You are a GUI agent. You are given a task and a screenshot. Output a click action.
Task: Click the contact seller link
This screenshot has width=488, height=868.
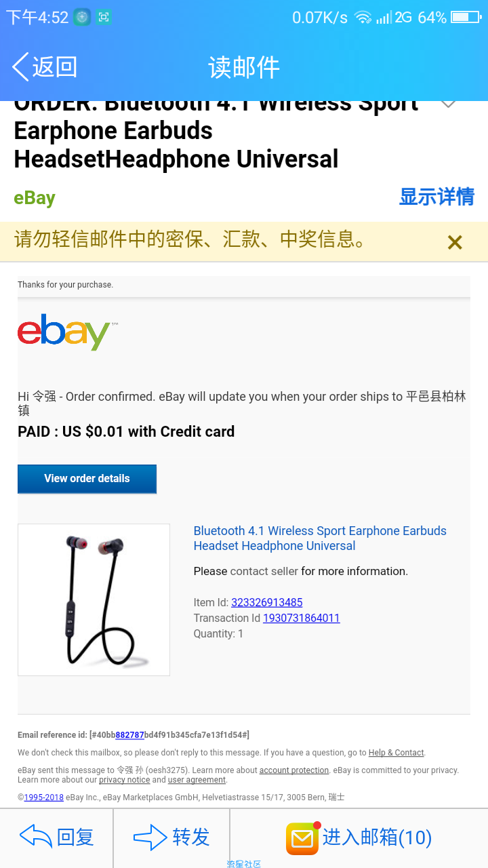click(x=264, y=571)
